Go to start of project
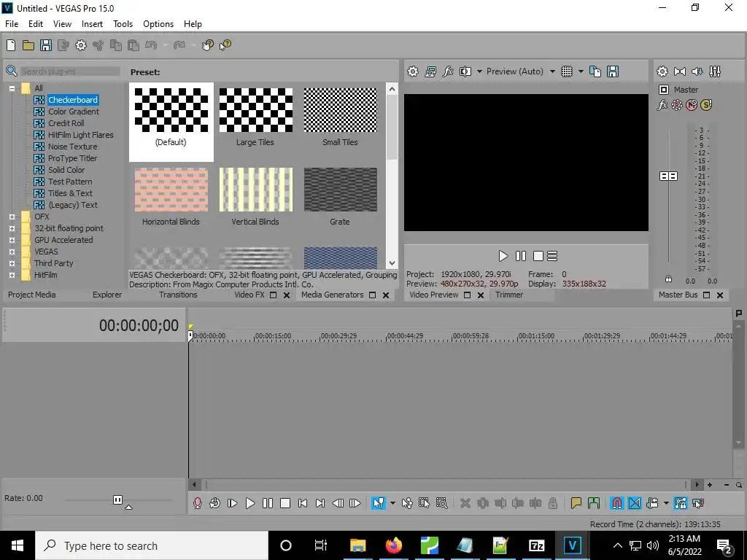 tap(303, 503)
